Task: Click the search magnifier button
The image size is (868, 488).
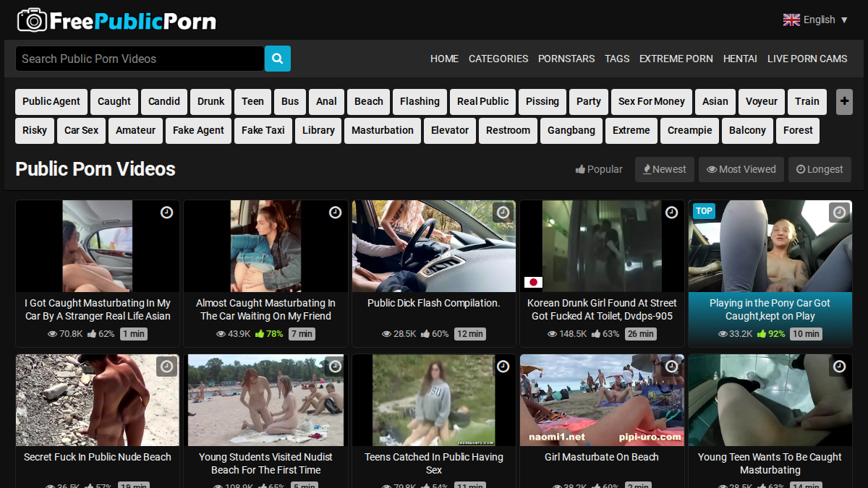Action: click(x=278, y=59)
